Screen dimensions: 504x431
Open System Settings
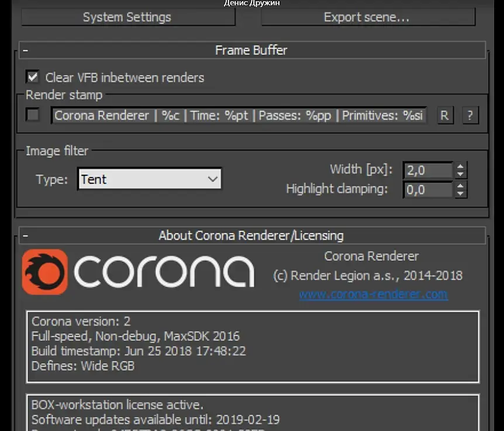(128, 17)
